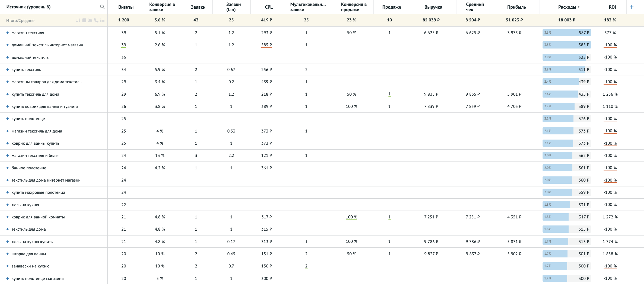Click the 'Итого/Среднее' summary label
The height and width of the screenshot is (284, 644).
(20, 21)
